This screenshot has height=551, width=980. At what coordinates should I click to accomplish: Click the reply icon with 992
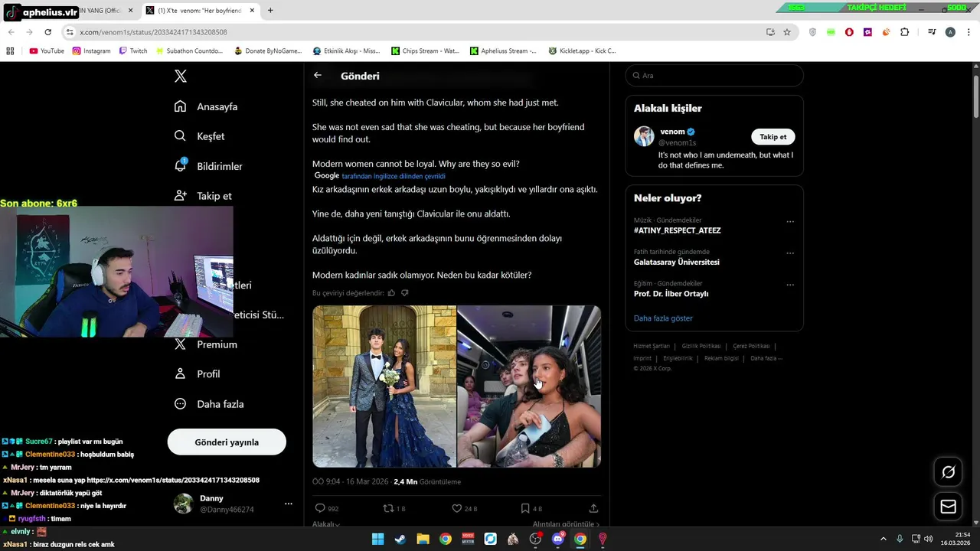[x=320, y=508]
